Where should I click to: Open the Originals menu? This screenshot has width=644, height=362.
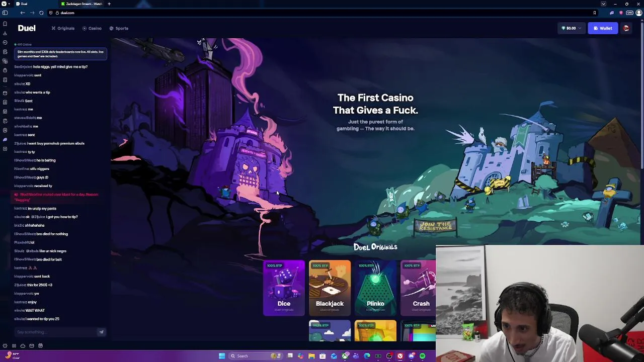63,28
